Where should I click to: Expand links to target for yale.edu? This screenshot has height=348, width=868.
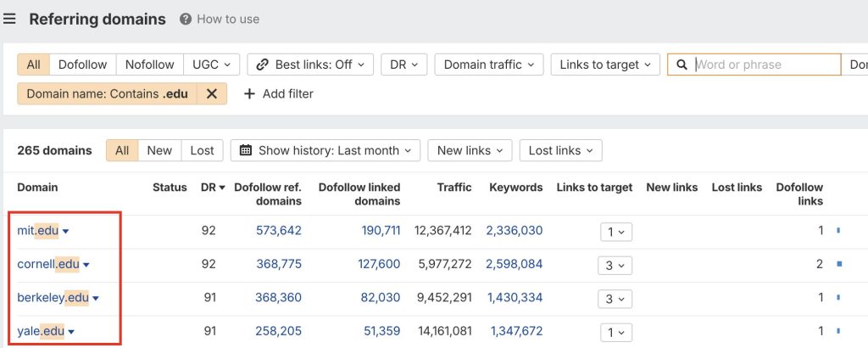[x=616, y=333]
